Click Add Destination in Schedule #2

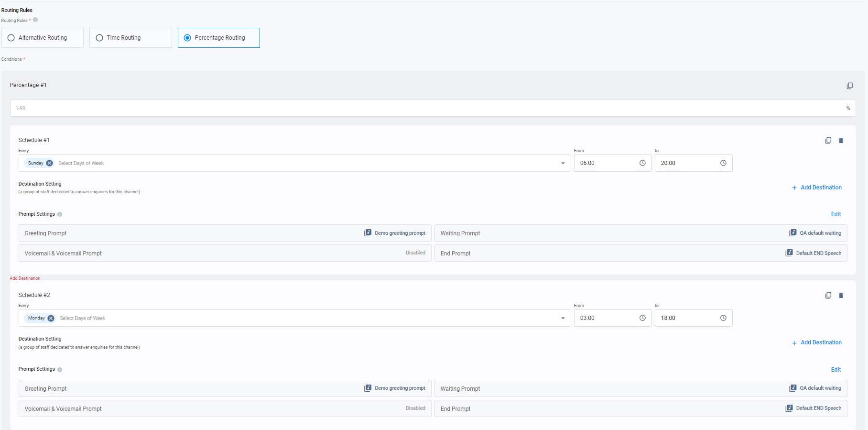[817, 342]
